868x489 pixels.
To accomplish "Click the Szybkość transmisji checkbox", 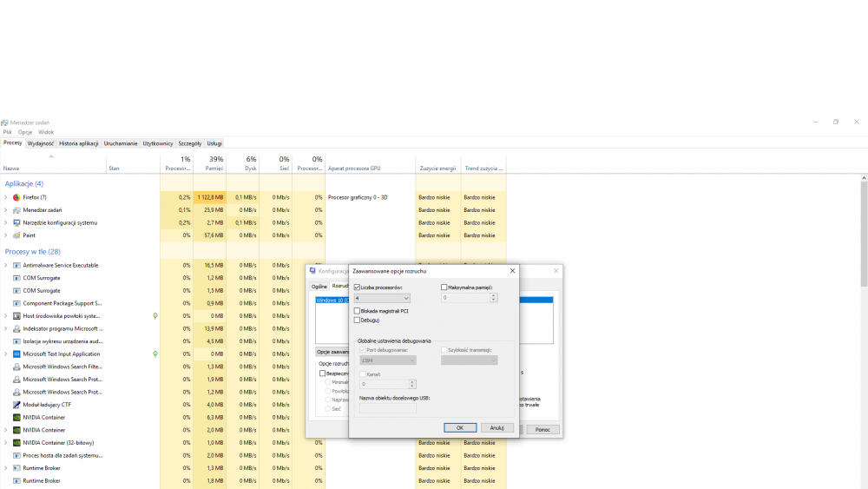I will coord(444,350).
